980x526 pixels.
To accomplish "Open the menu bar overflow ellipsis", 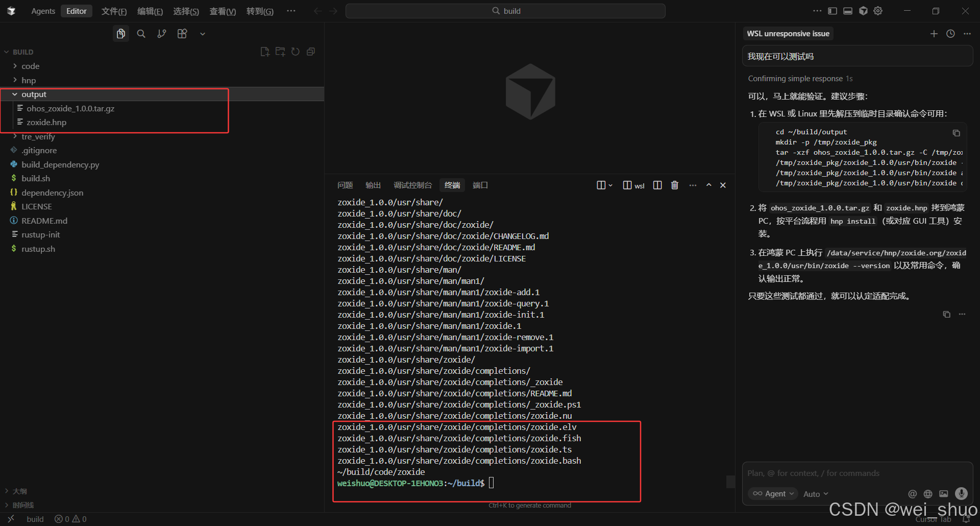I will click(x=291, y=11).
